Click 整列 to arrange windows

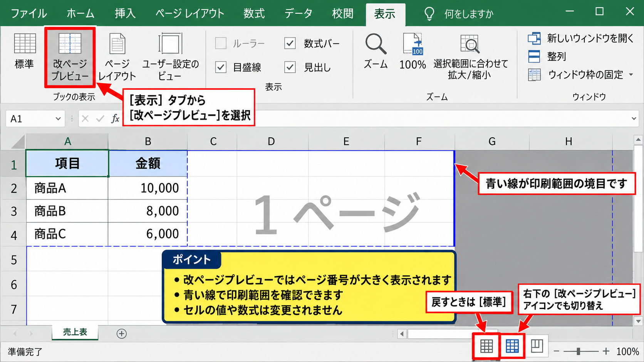[547, 56]
